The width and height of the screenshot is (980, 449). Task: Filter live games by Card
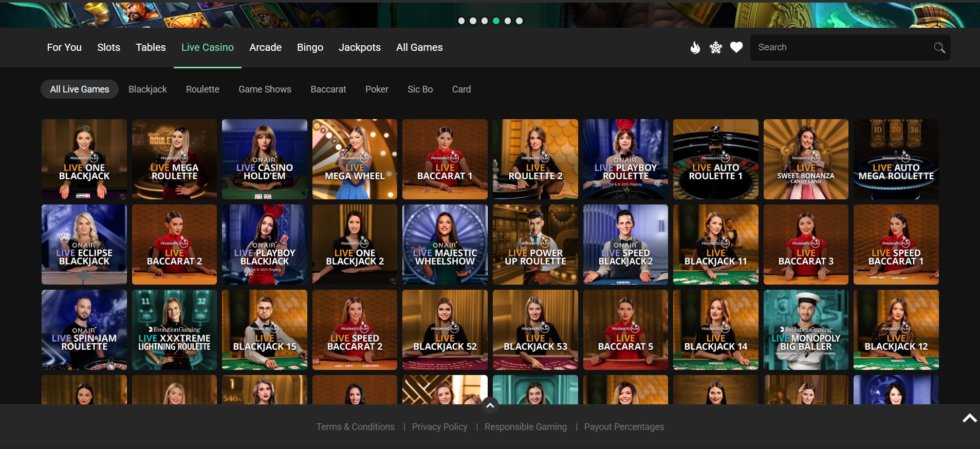(461, 89)
